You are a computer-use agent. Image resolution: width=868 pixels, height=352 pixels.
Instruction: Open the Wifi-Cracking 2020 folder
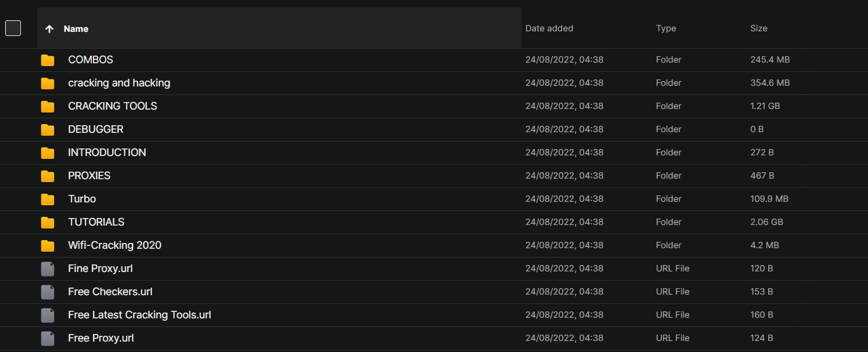pyautogui.click(x=114, y=245)
